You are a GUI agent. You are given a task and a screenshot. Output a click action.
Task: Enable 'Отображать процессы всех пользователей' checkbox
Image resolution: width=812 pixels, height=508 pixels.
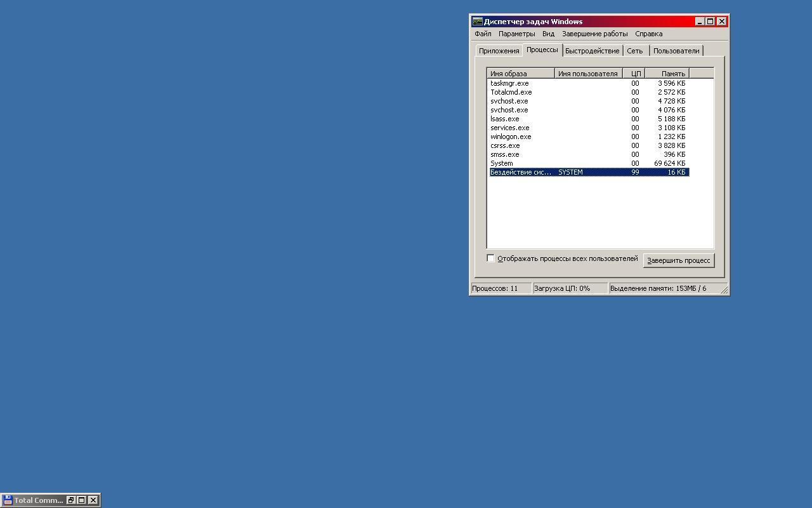(490, 258)
